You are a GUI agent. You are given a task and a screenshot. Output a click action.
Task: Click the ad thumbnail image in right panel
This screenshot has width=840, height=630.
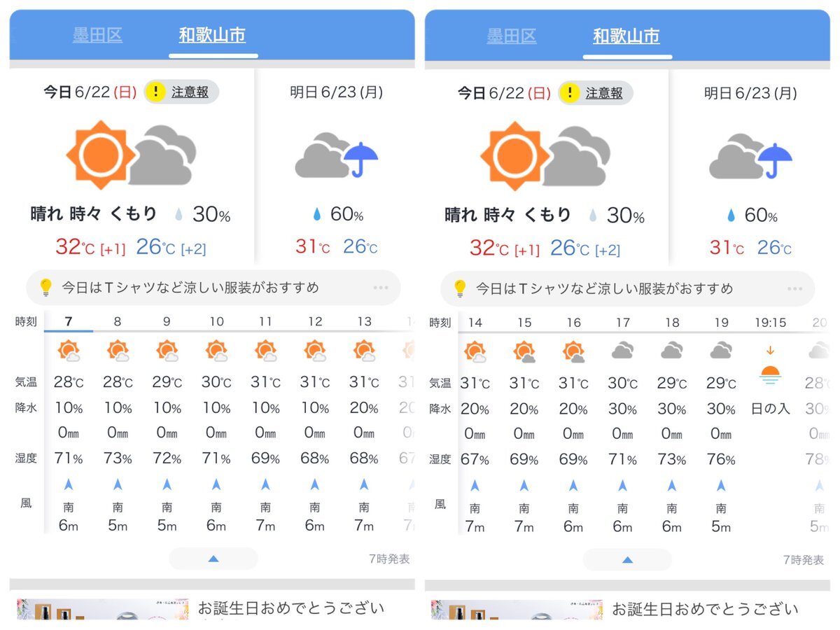(x=517, y=609)
